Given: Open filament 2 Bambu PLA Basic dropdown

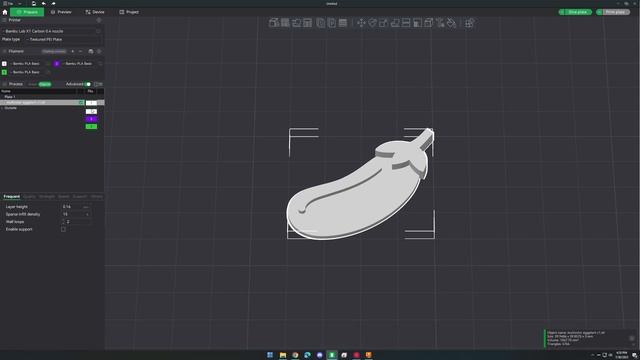Looking at the screenshot, I should click(x=78, y=64).
